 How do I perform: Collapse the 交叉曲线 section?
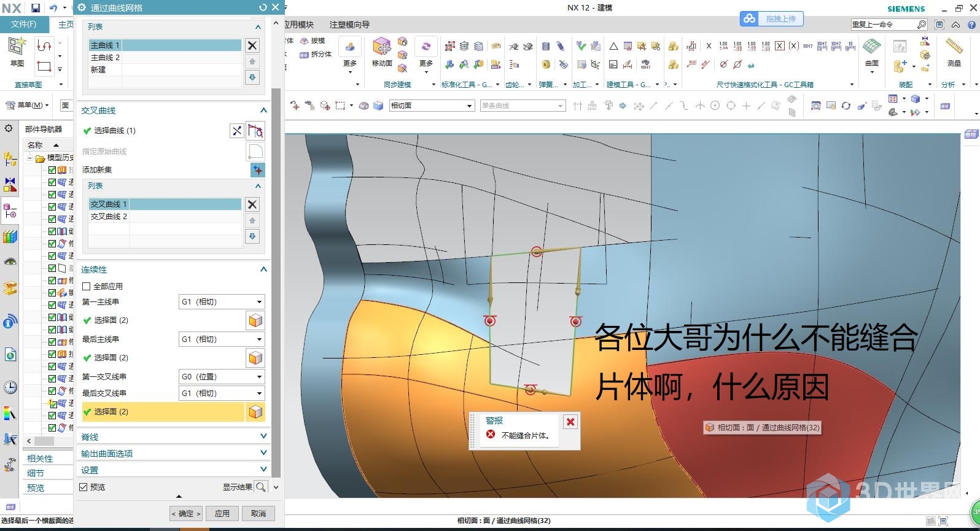pyautogui.click(x=263, y=110)
